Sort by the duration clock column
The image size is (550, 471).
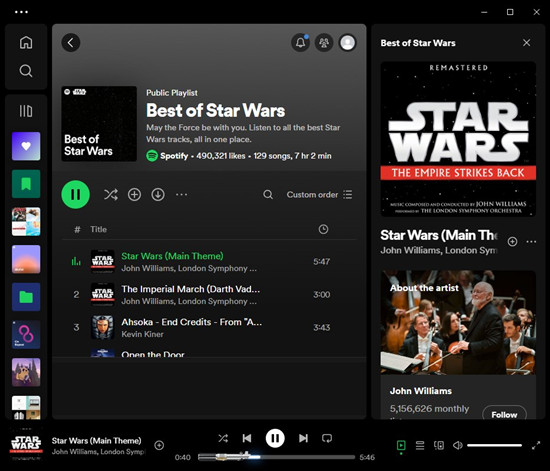[323, 229]
